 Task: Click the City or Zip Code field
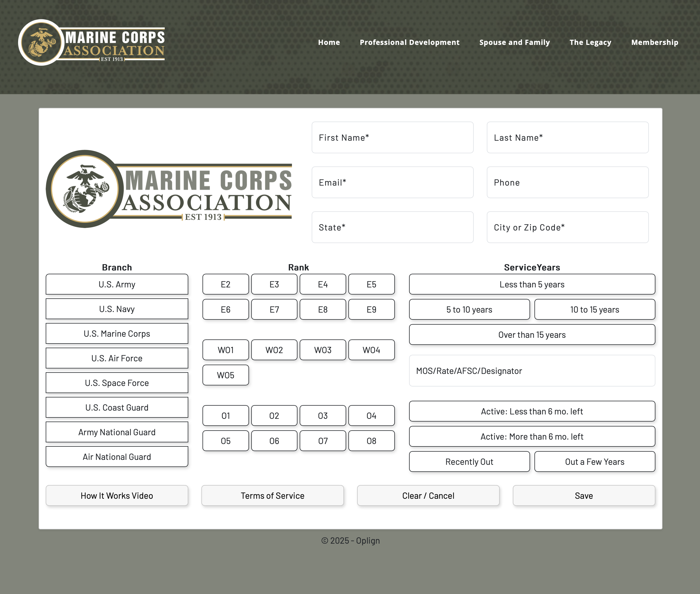[567, 227]
